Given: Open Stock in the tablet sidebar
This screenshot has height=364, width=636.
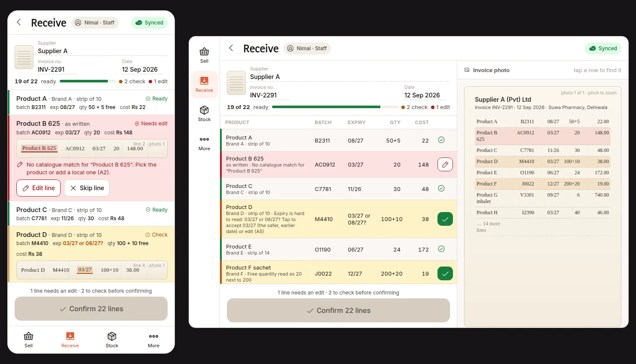Looking at the screenshot, I should point(204,114).
